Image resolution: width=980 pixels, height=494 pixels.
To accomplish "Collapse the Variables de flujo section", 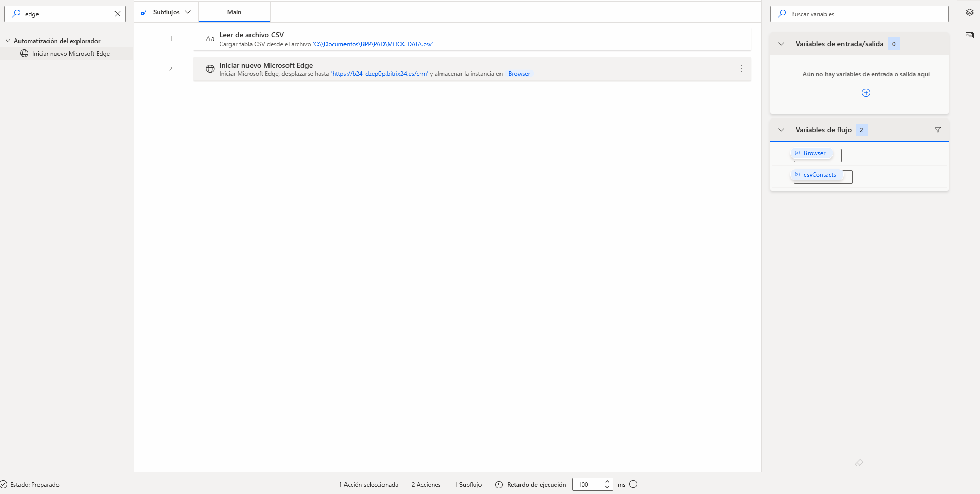I will pos(781,130).
